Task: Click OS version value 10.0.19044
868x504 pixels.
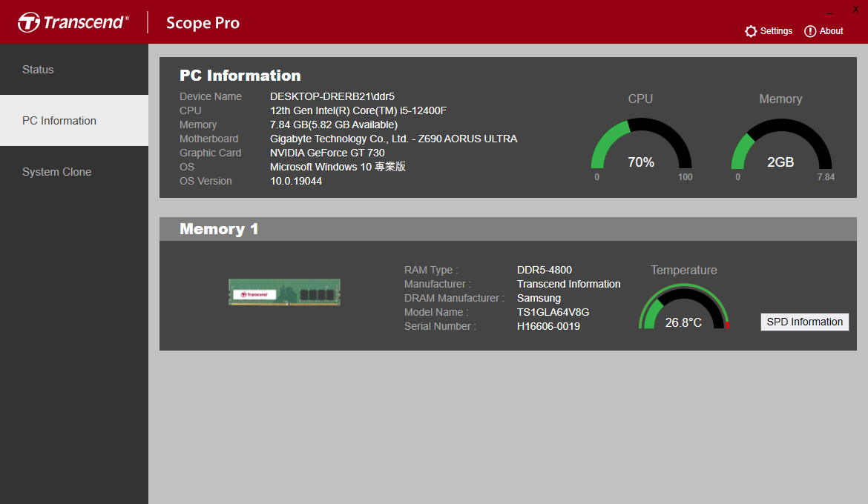Action: pos(295,181)
